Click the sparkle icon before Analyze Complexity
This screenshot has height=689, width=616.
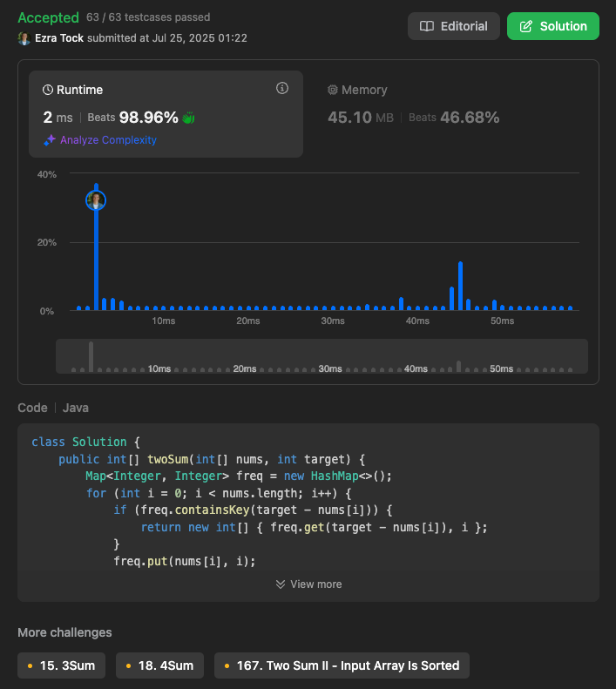(x=50, y=140)
